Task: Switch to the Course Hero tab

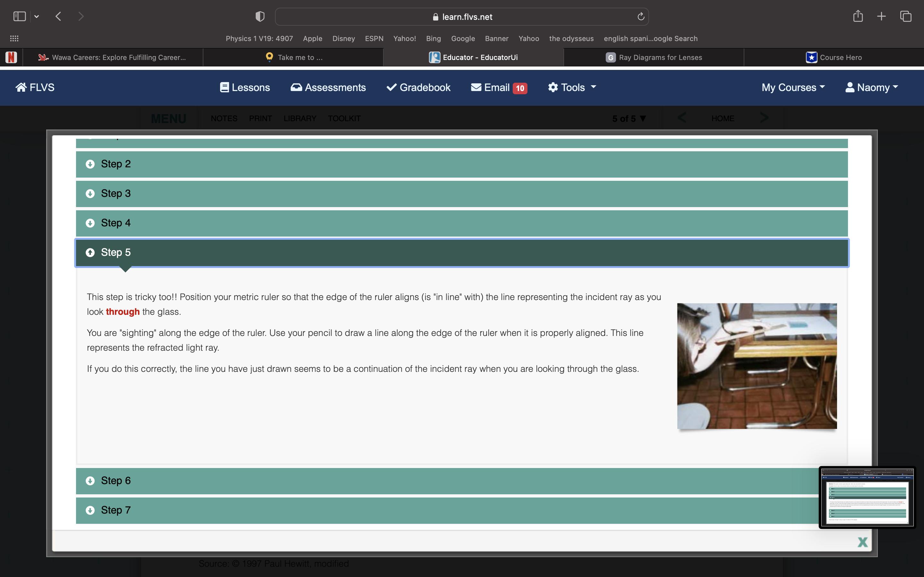Action: [x=834, y=57]
